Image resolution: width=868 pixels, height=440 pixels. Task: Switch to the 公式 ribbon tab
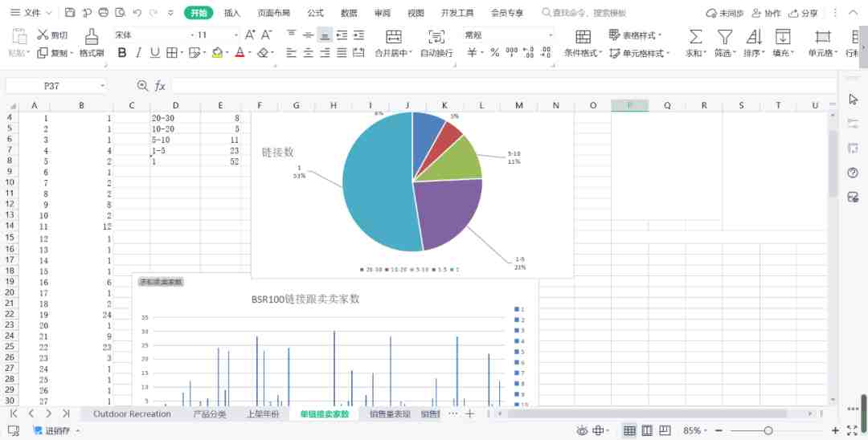tap(316, 13)
